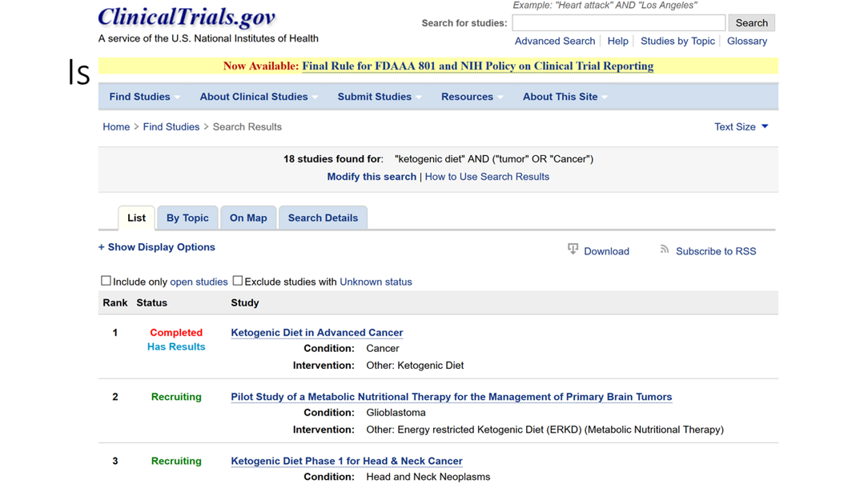The height and width of the screenshot is (488, 868).
Task: Go to Home in the breadcrumb
Action: point(116,126)
